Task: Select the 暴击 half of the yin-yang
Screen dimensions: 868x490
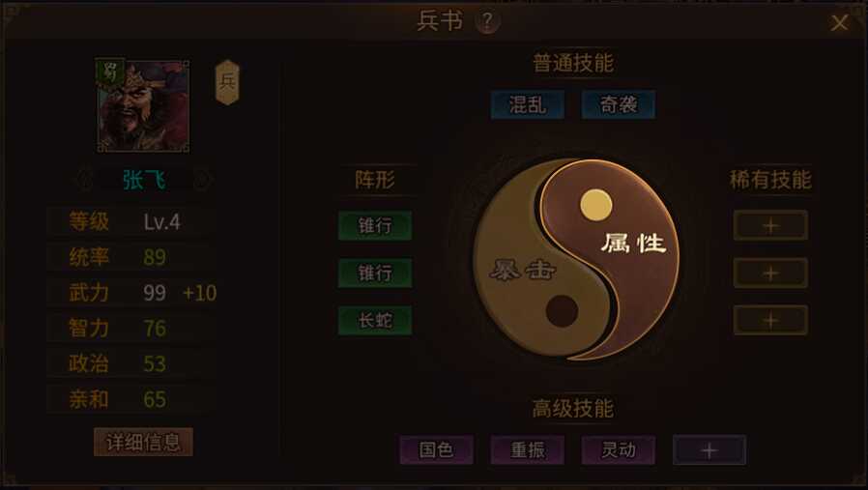Action: [x=522, y=271]
